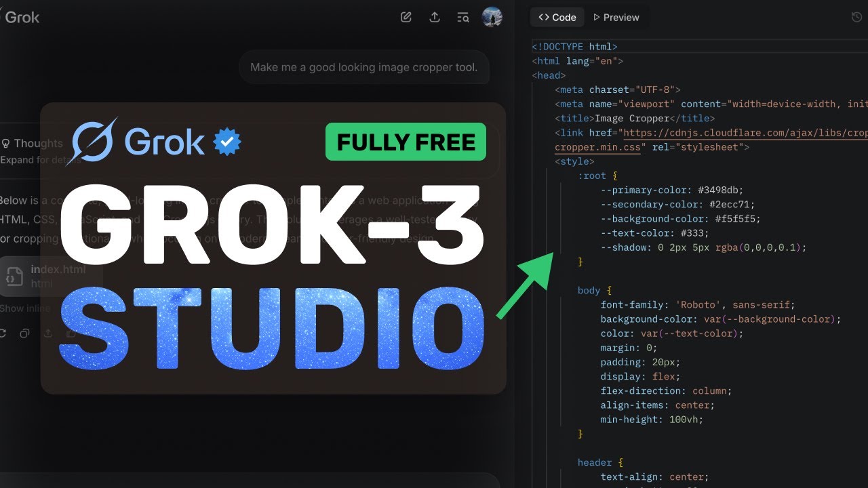Click the --primary-color: #3498db line
Screen dimensions: 868x488
pos(671,190)
